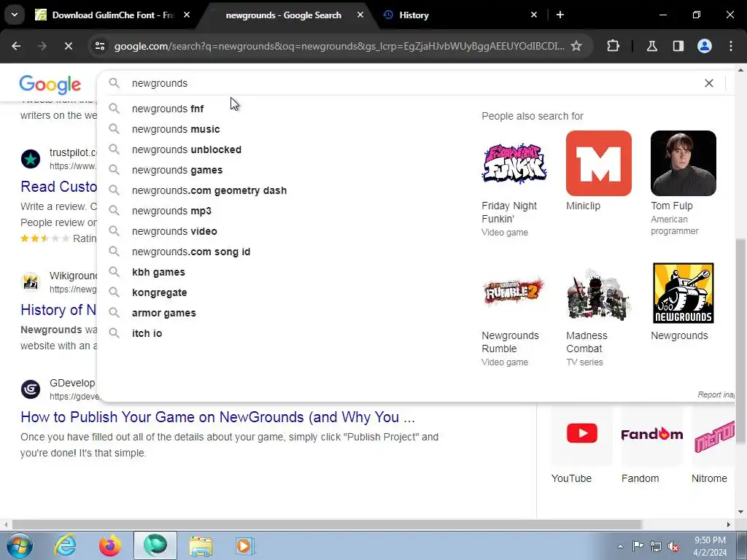This screenshot has width=747, height=560.
Task: Click the muted volume tray icon
Action: (x=673, y=546)
